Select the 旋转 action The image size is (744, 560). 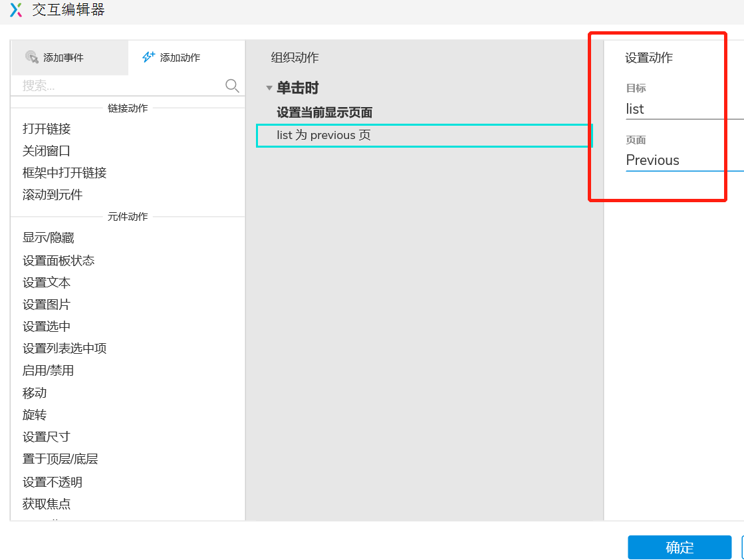pyautogui.click(x=35, y=415)
